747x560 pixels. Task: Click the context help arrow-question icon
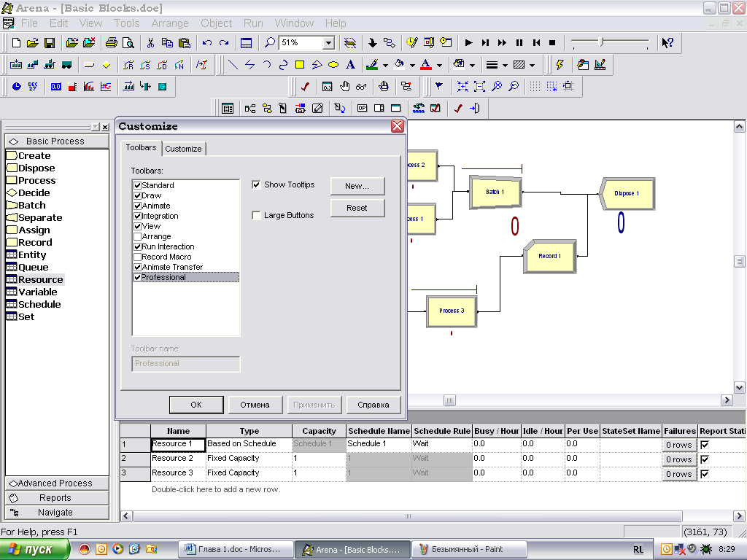667,43
